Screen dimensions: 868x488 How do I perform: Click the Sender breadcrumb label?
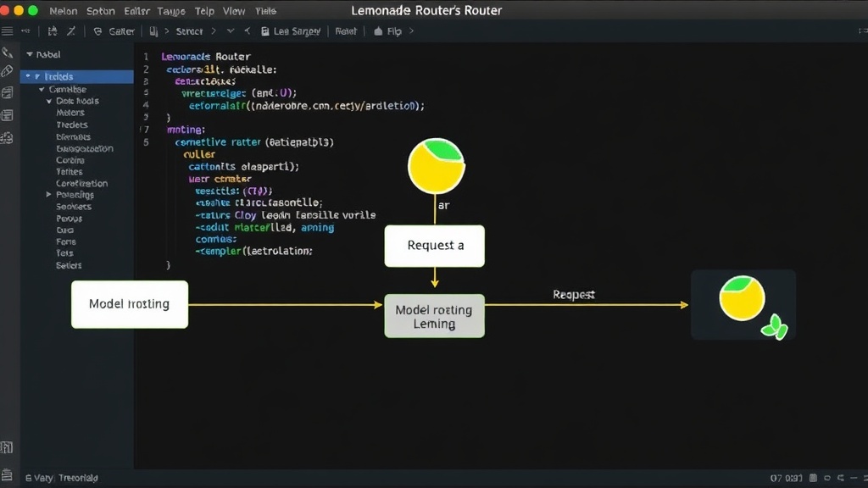tap(189, 31)
